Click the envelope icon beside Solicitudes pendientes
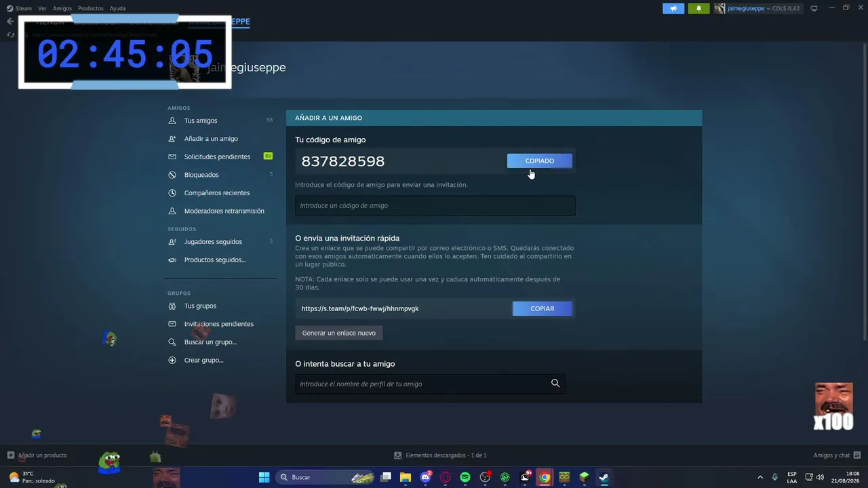 click(172, 157)
